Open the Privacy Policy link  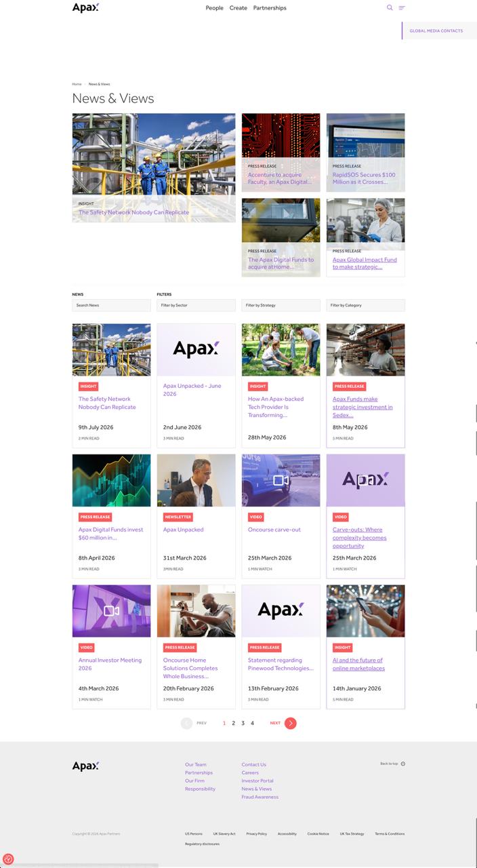tap(256, 833)
